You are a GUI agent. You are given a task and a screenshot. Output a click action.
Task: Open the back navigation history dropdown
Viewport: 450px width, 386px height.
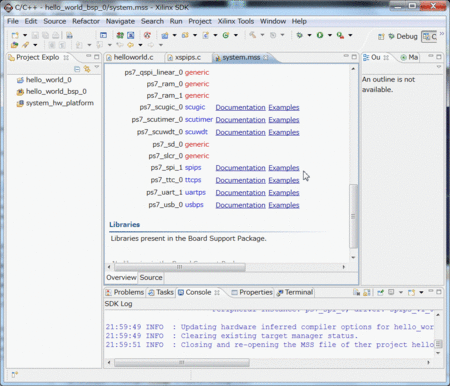tap(140, 45)
